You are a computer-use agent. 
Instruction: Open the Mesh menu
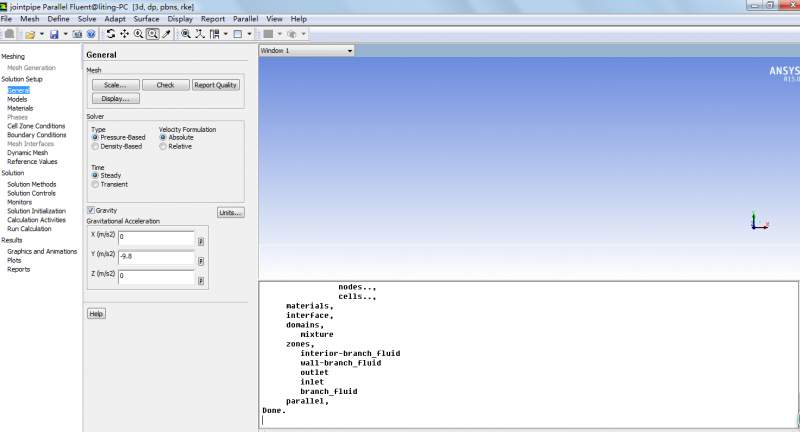tap(30, 19)
